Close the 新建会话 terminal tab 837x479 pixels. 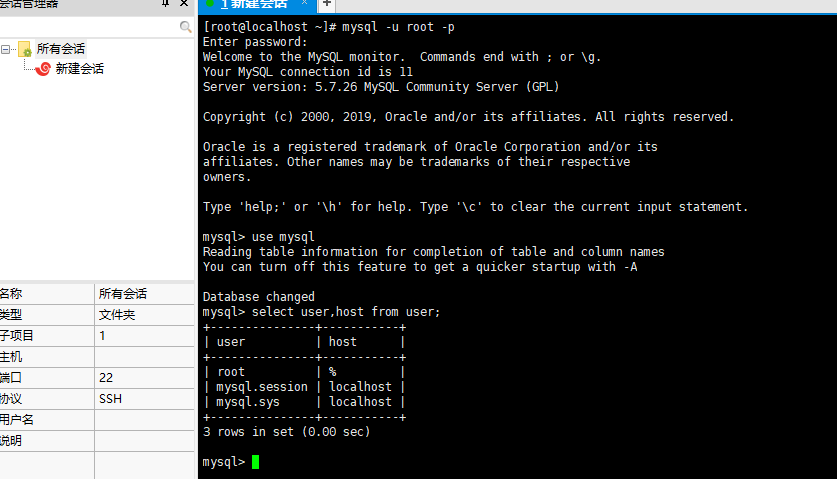(x=304, y=3)
